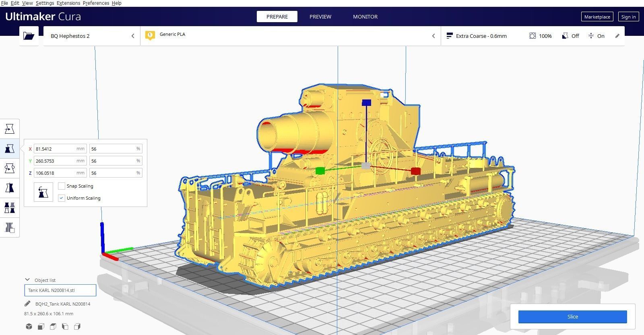The height and width of the screenshot is (335, 644).
Task: Click the green Y-axis scale handle
Action: pos(320,171)
